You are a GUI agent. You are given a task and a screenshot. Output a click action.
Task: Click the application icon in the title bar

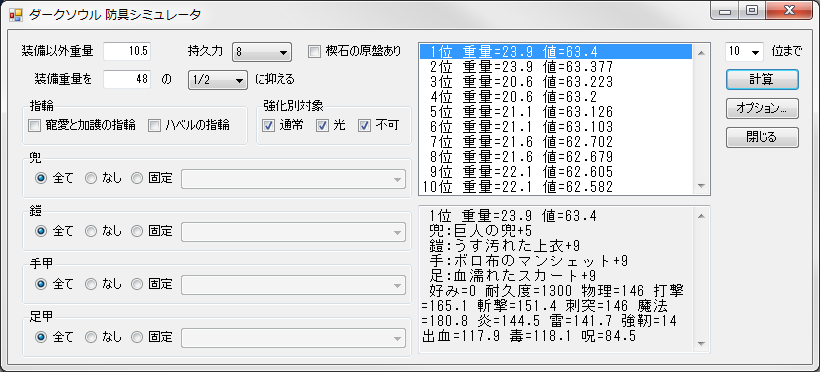click(x=16, y=14)
